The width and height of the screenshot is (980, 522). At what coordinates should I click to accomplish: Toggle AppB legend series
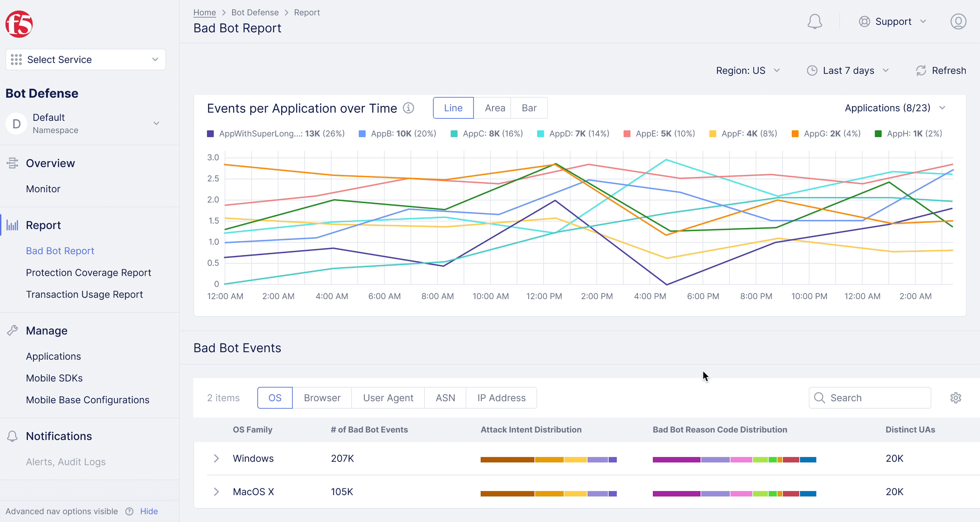[x=397, y=134]
